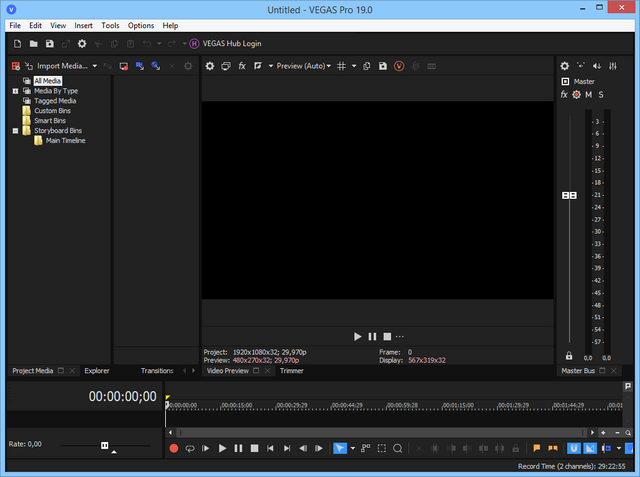Click Save project icon in main toolbar
The width and height of the screenshot is (640, 477).
pyautogui.click(x=50, y=44)
